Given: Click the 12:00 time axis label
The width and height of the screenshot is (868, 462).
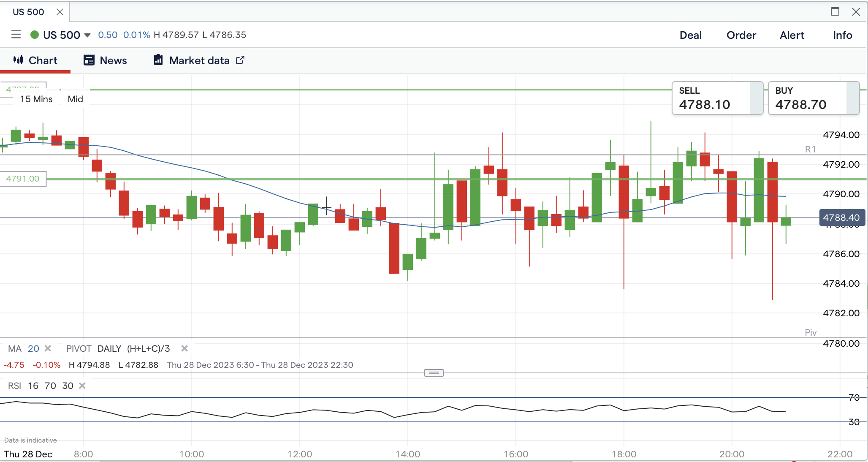Looking at the screenshot, I should (300, 454).
